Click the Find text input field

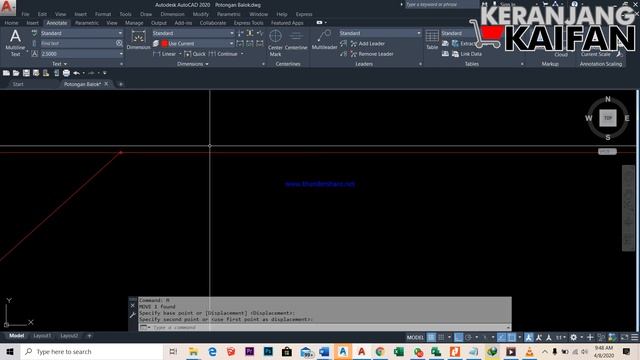click(x=78, y=43)
